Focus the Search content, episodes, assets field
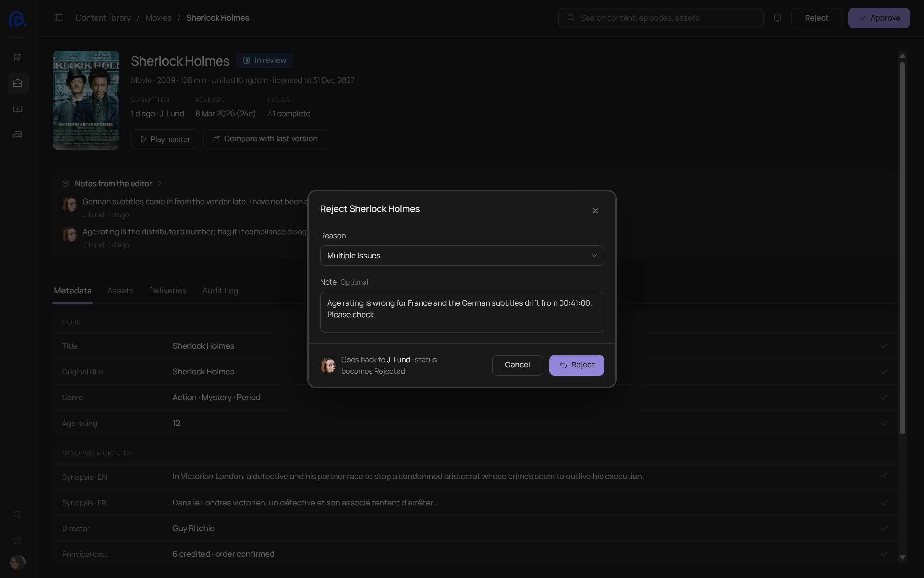The width and height of the screenshot is (924, 578). tap(661, 18)
